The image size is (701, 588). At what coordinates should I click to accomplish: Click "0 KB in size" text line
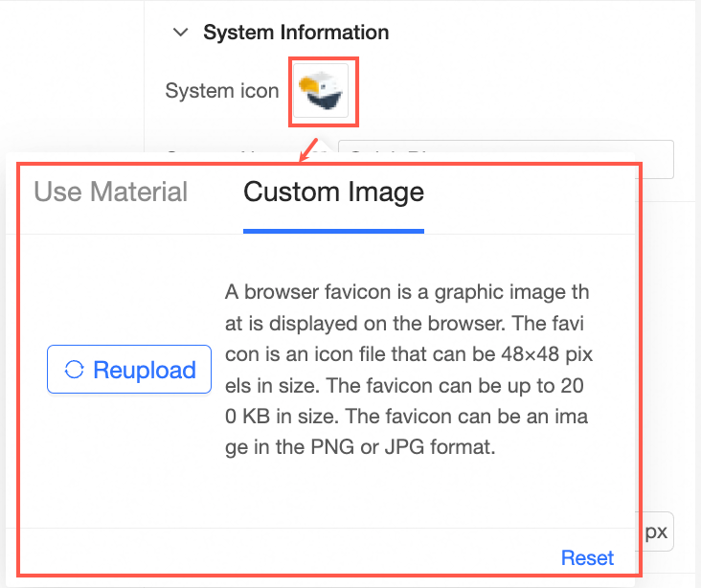287,418
